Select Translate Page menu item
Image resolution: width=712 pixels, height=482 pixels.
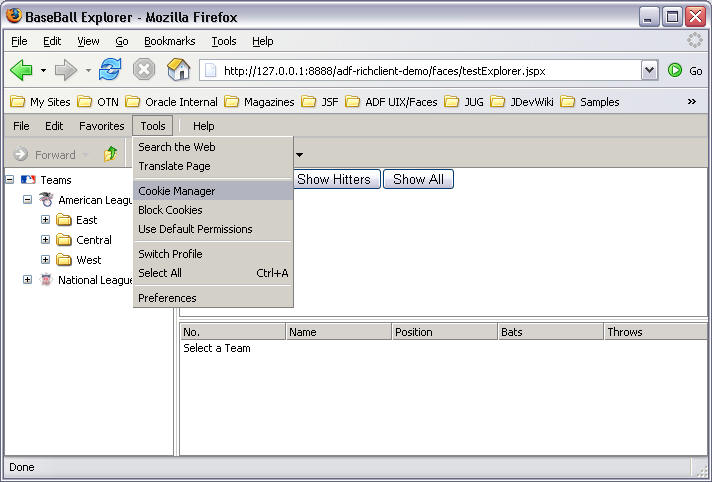tap(213, 166)
